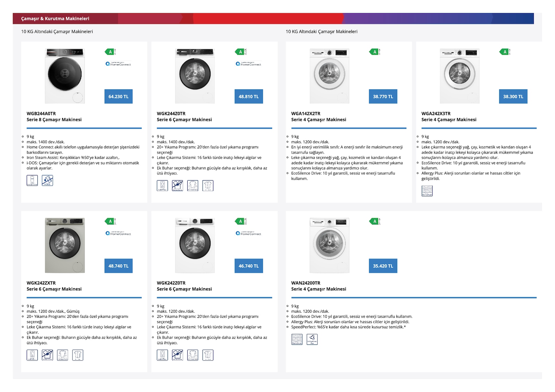
Task: Click the 35.420 TL price badge
Action: click(x=383, y=266)
